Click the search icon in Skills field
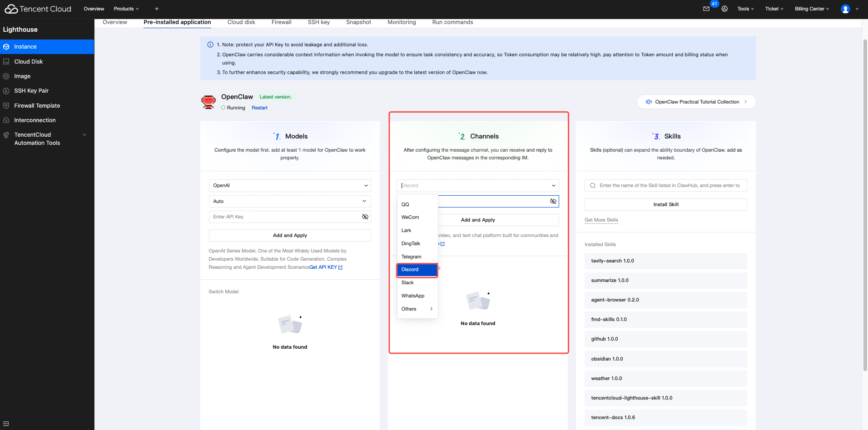 pyautogui.click(x=593, y=186)
